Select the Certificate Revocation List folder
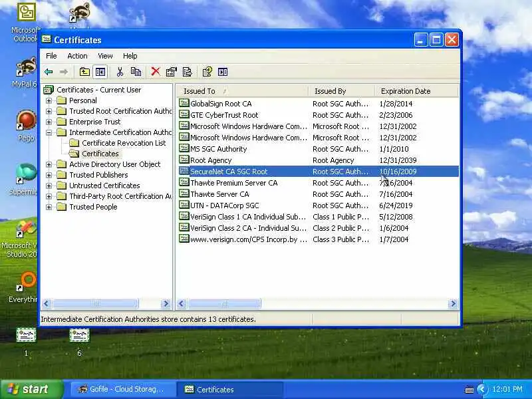Screen dimensions: 532x399 point(124,143)
